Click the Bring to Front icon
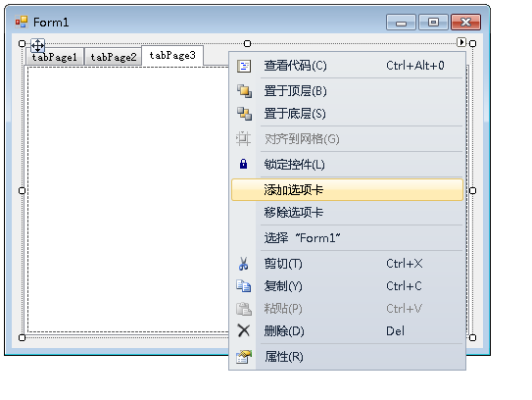The height and width of the screenshot is (400, 532). coord(244,91)
